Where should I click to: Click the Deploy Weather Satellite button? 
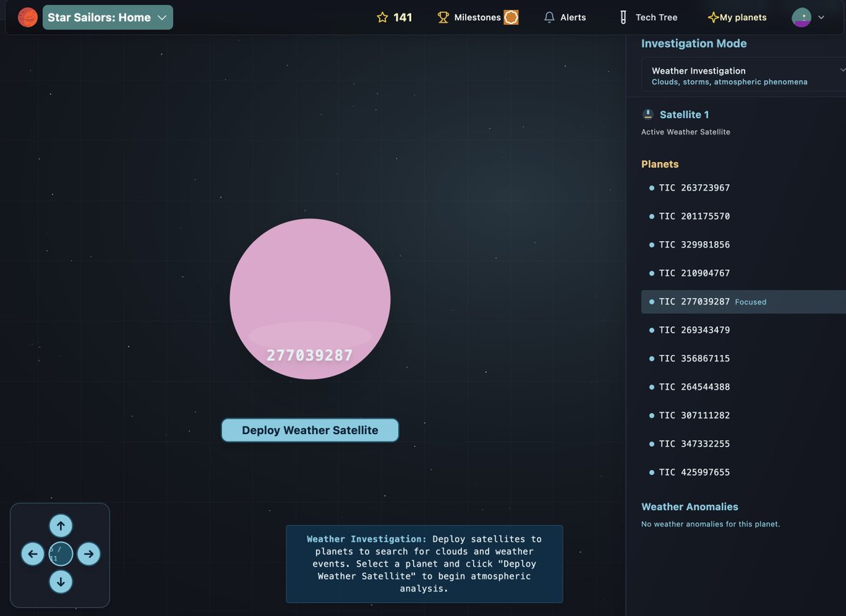pos(310,430)
